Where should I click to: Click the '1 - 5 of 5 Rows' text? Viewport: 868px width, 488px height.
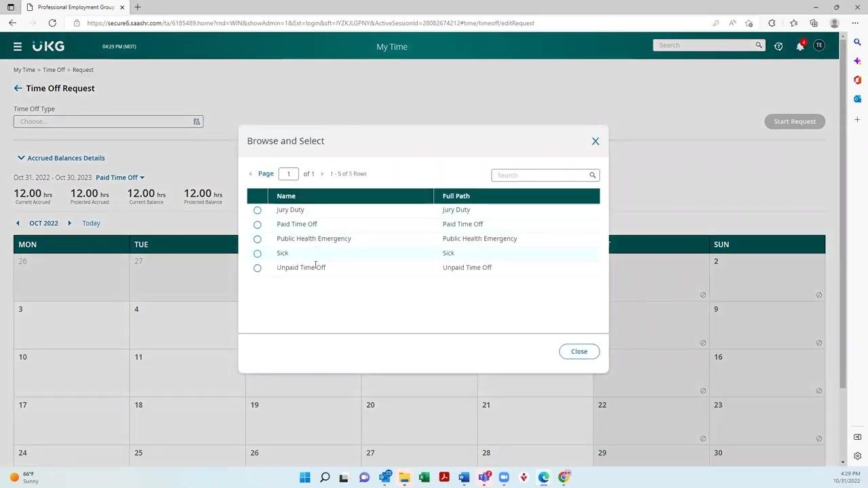point(349,174)
